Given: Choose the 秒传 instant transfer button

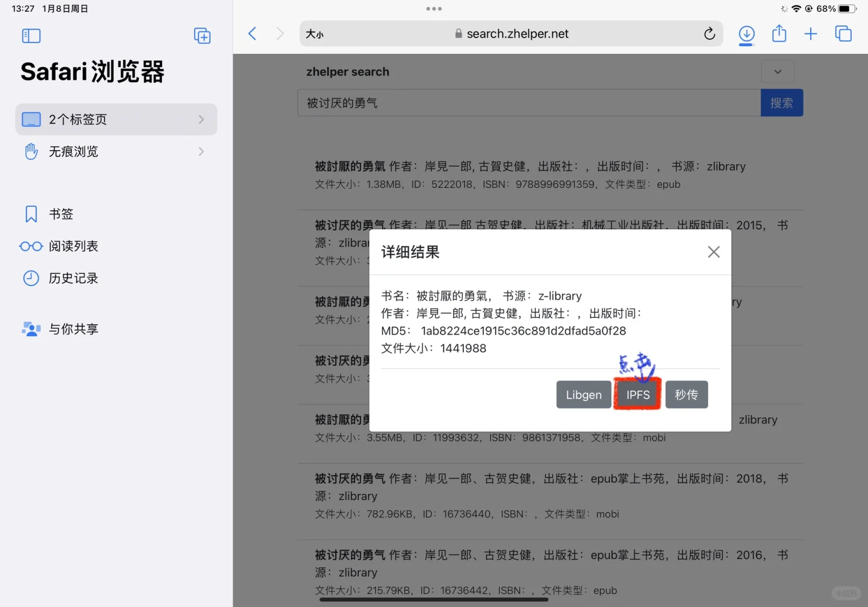Looking at the screenshot, I should point(687,395).
